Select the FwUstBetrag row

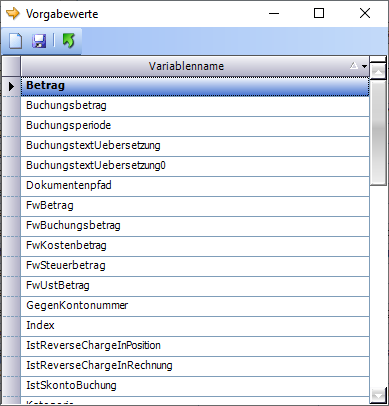[x=195, y=286]
